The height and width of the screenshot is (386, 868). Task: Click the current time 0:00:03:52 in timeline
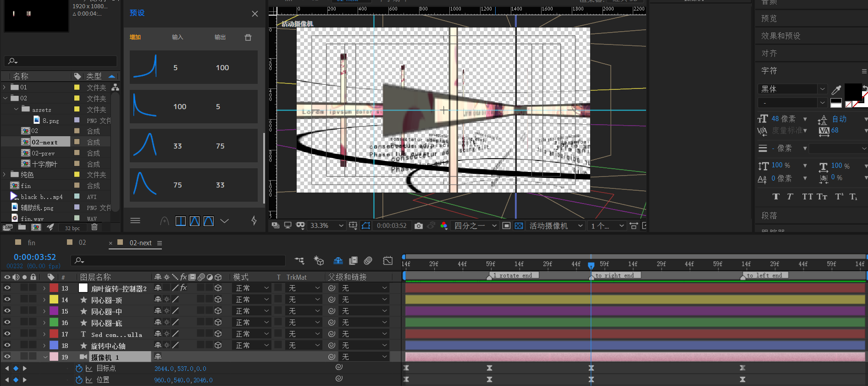point(35,257)
